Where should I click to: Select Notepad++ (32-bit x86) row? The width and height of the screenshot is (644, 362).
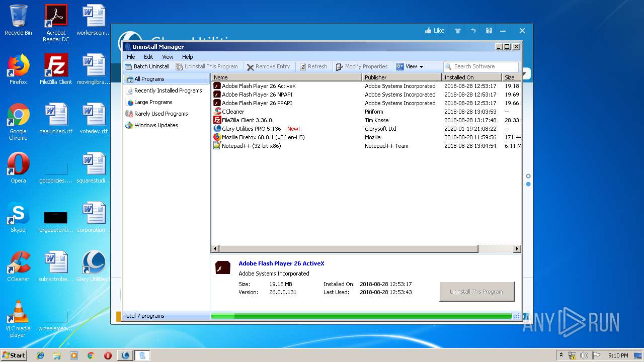coord(366,146)
